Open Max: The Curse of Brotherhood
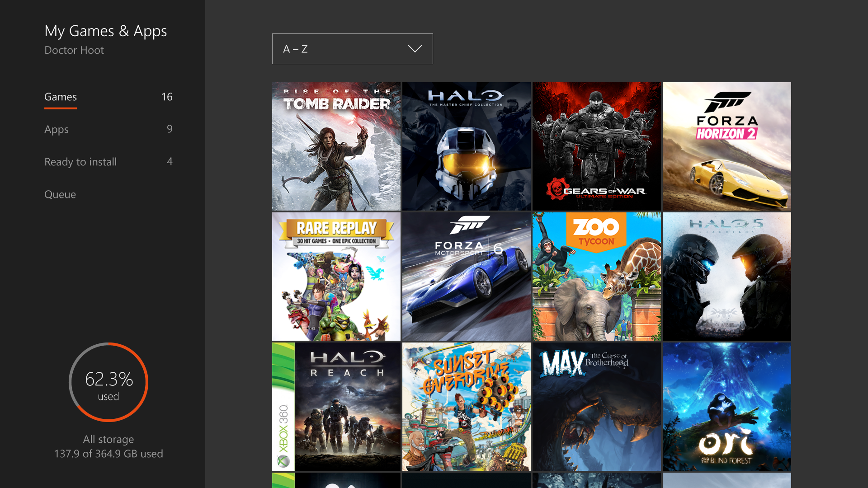This screenshot has width=868, height=488. click(x=596, y=407)
